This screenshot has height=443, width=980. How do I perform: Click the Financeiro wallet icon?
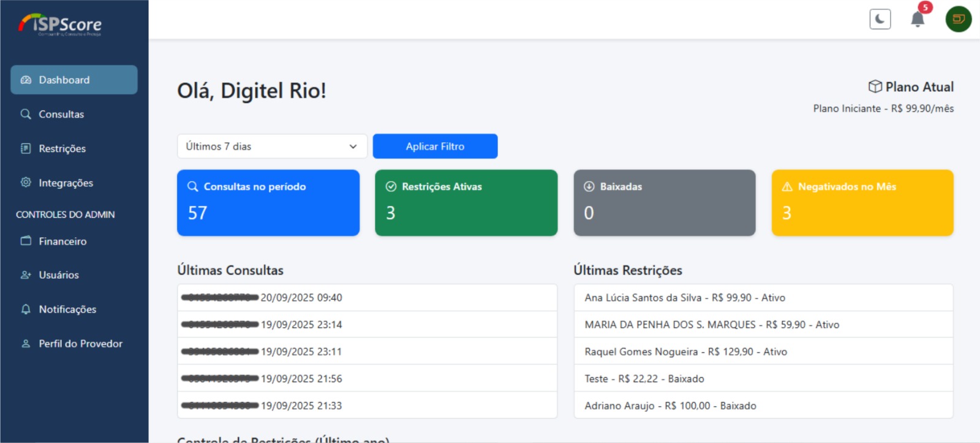pyautogui.click(x=26, y=241)
